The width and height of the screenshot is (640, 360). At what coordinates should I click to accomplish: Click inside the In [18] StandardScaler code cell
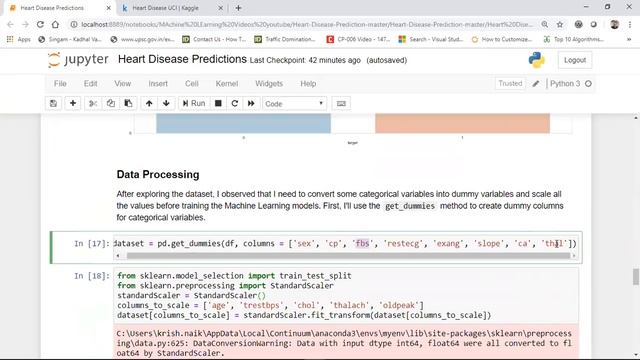(x=346, y=296)
